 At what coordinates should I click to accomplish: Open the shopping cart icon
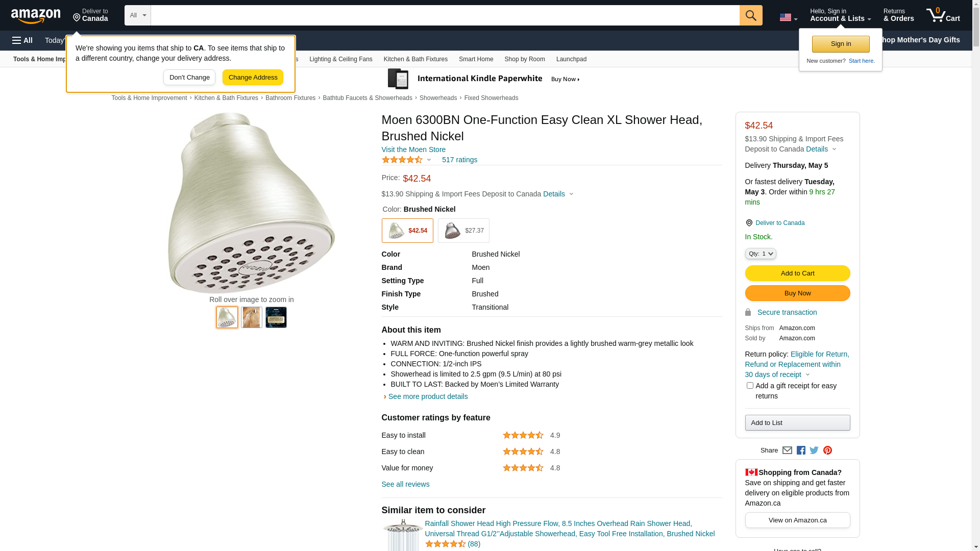943,15
